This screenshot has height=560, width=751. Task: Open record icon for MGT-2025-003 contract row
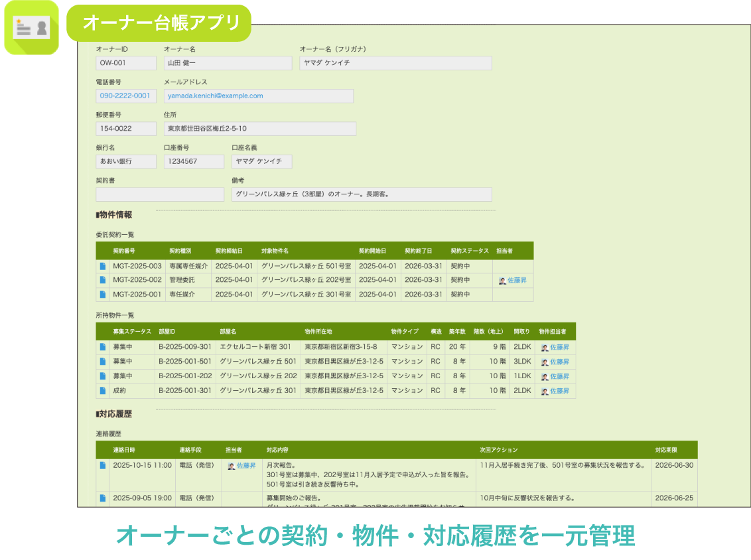click(x=102, y=266)
